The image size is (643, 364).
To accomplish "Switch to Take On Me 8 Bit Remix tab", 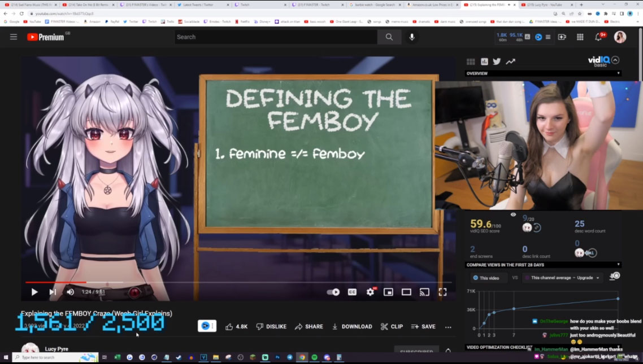I will [88, 5].
